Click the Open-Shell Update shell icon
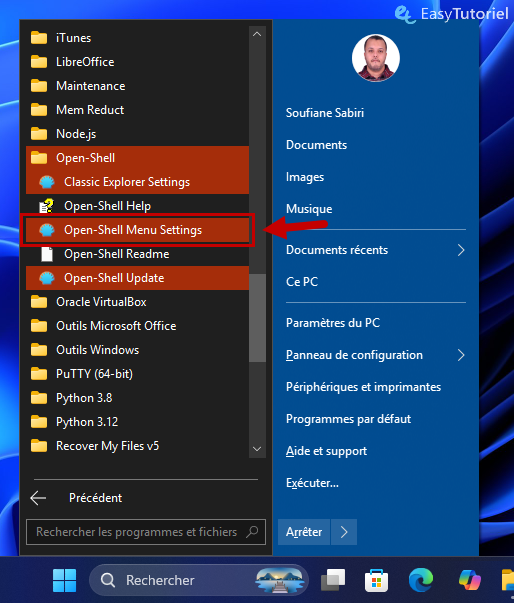The image size is (514, 603). (47, 278)
